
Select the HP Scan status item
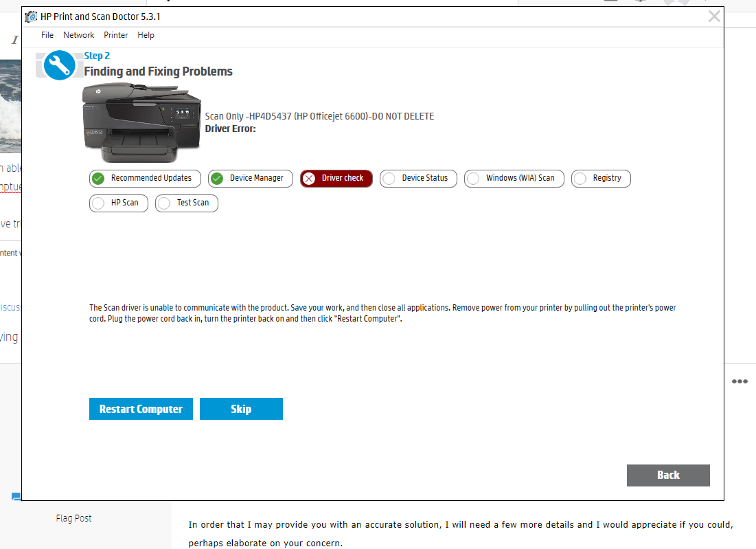tap(119, 203)
